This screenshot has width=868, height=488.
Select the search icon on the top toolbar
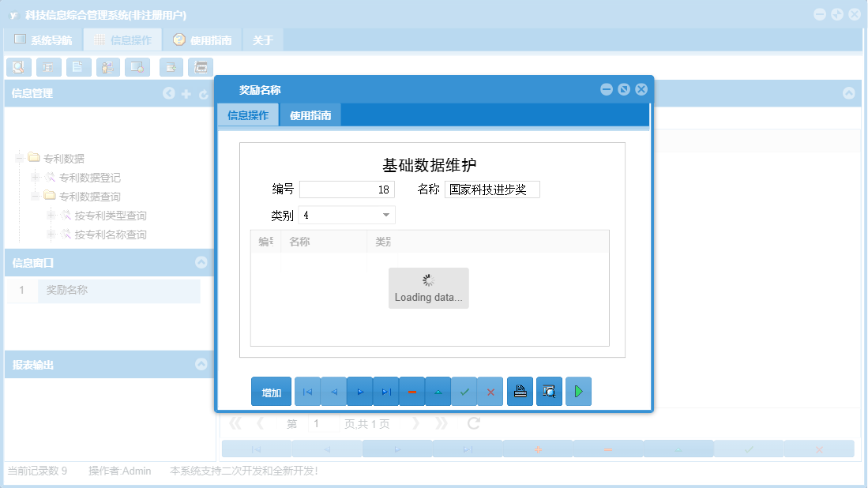[19, 67]
